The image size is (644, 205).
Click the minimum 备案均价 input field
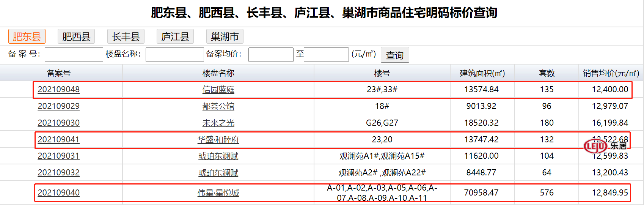[271, 55]
